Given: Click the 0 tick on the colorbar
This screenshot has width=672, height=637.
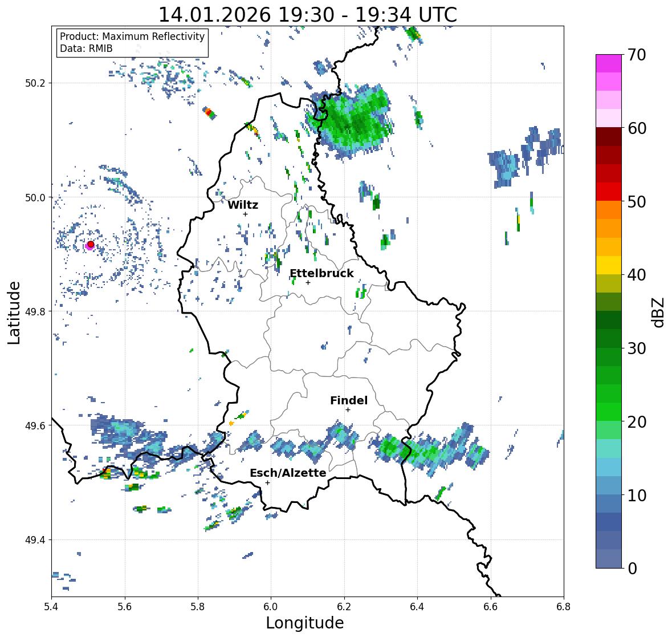Looking at the screenshot, I should pos(632,569).
